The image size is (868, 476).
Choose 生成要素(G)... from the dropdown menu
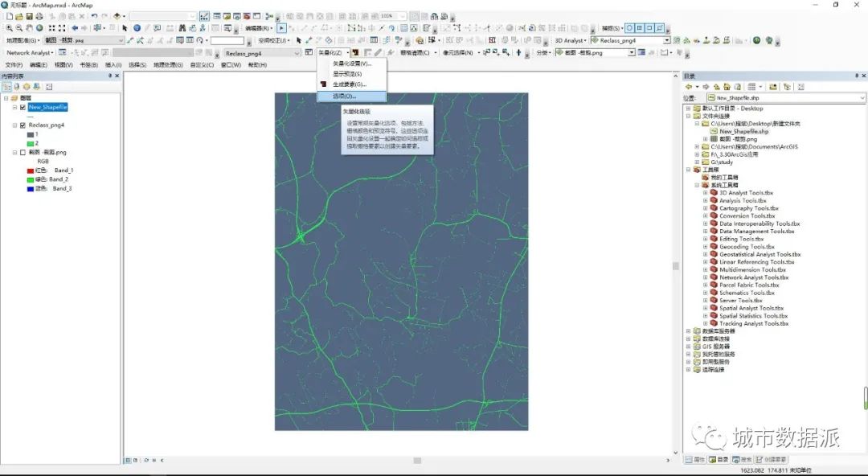pos(351,84)
